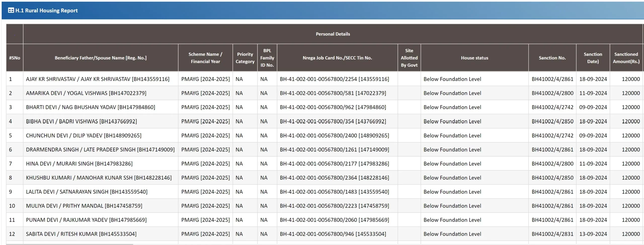Click the table icon beside H.1 Rural Housing Report
Screen dimensions: 644x245
coord(11,10)
